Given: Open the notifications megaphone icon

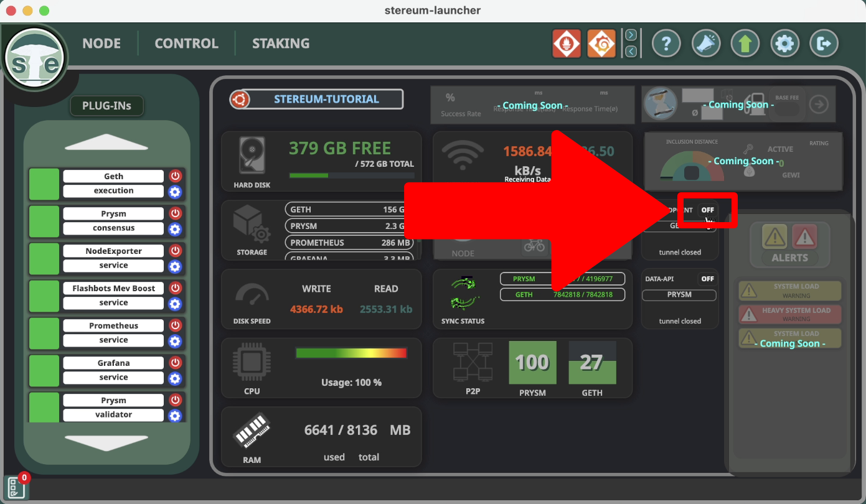Looking at the screenshot, I should click(x=706, y=44).
